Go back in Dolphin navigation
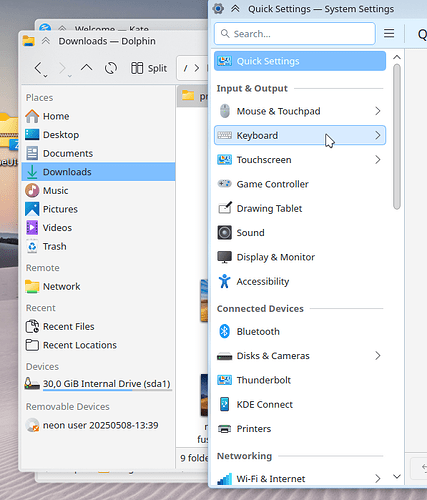The height and width of the screenshot is (500, 427). (38, 68)
